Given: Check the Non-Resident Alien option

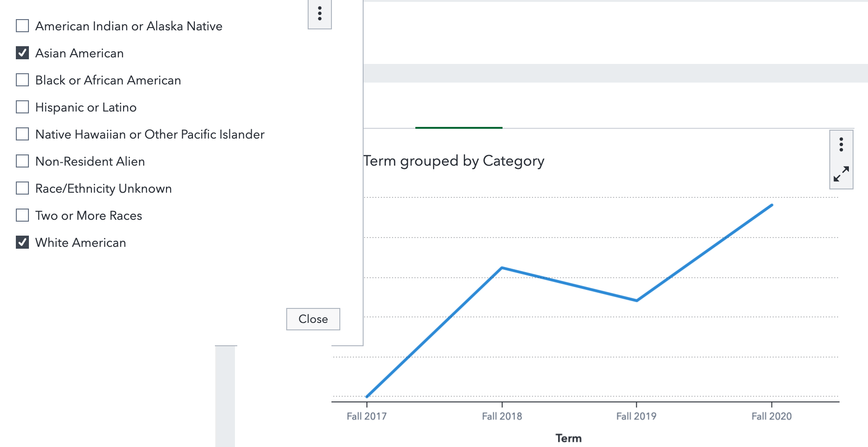Looking at the screenshot, I should click(22, 161).
